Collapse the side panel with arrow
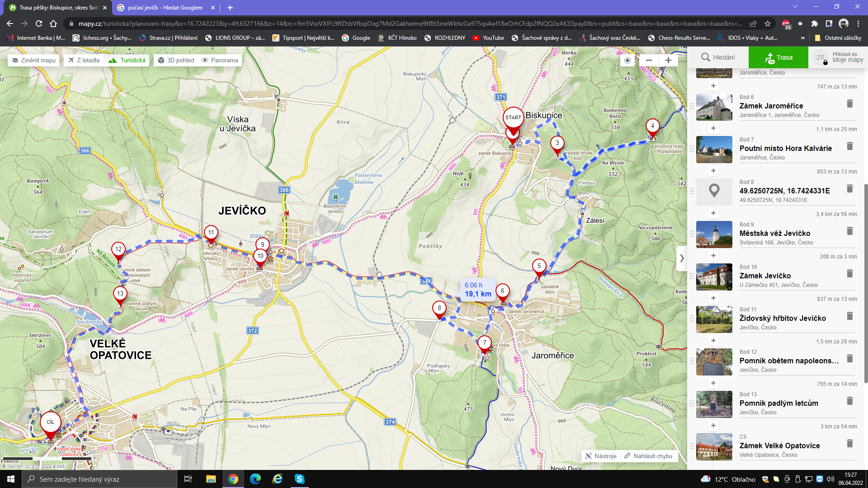This screenshot has width=868, height=488. point(682,258)
